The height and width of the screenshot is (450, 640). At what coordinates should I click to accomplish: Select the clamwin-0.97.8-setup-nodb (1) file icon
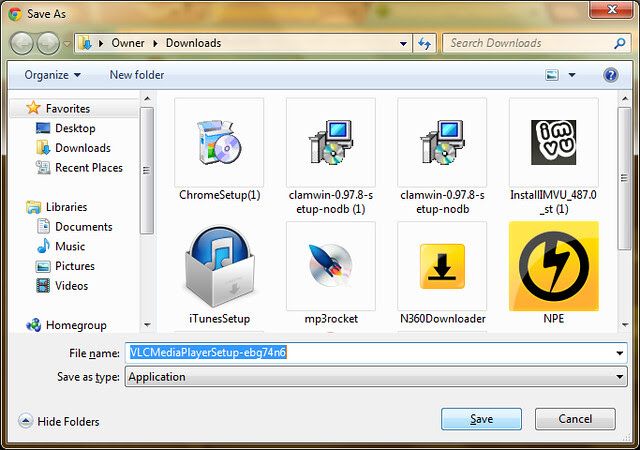click(x=331, y=142)
